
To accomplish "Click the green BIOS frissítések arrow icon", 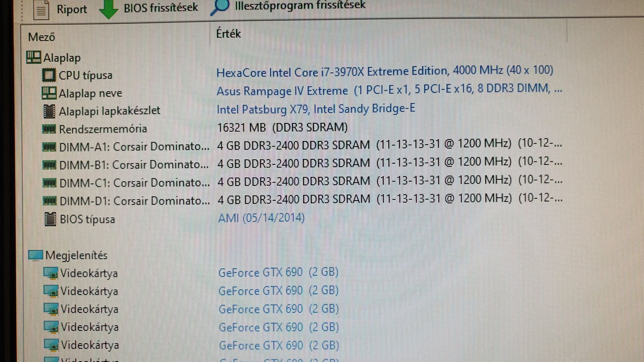I will 109,9.
